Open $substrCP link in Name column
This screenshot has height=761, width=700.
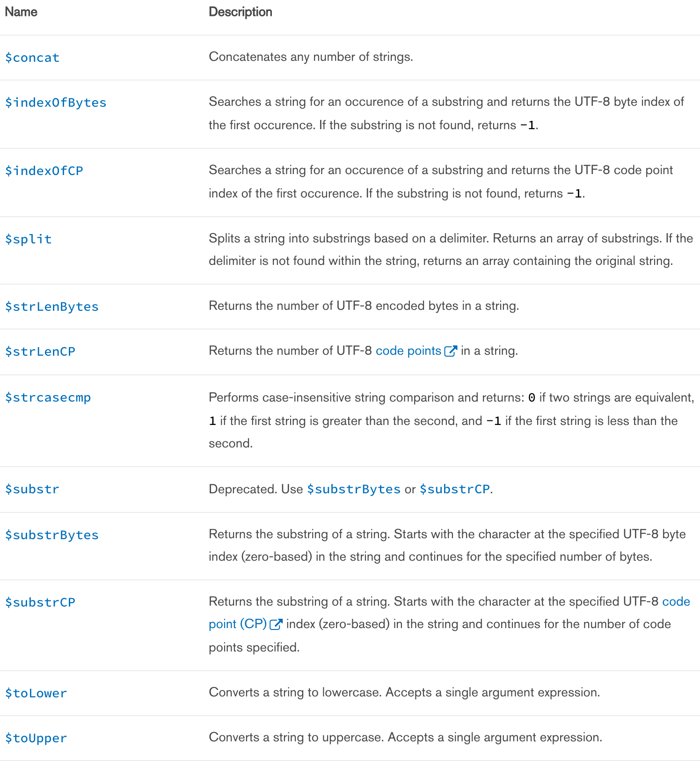click(40, 602)
